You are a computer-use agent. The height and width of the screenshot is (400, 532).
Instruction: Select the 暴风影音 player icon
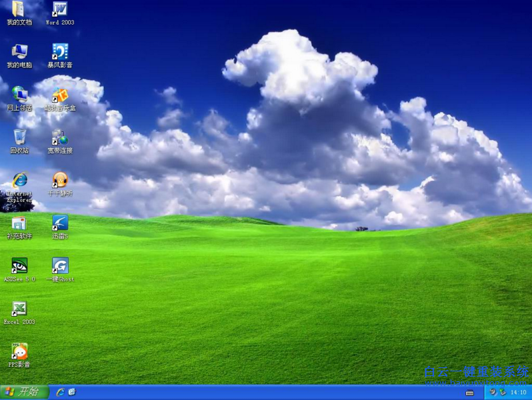60,53
